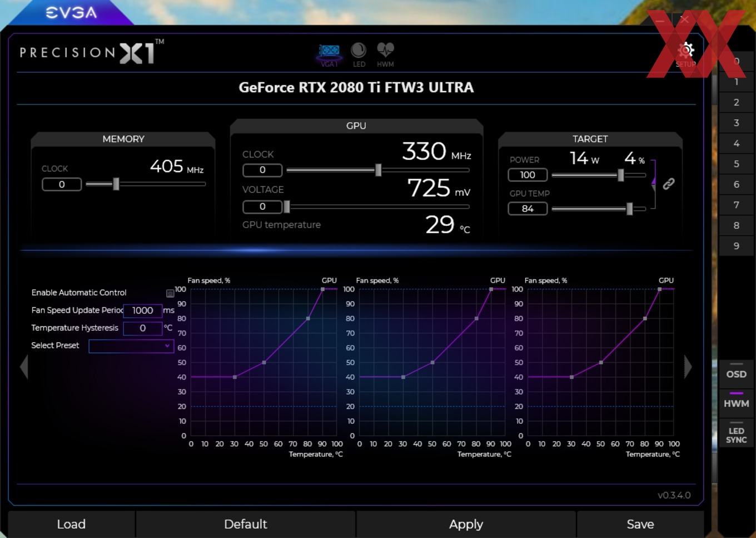Click the GPU clock offset input field
The height and width of the screenshot is (538, 756).
click(262, 170)
